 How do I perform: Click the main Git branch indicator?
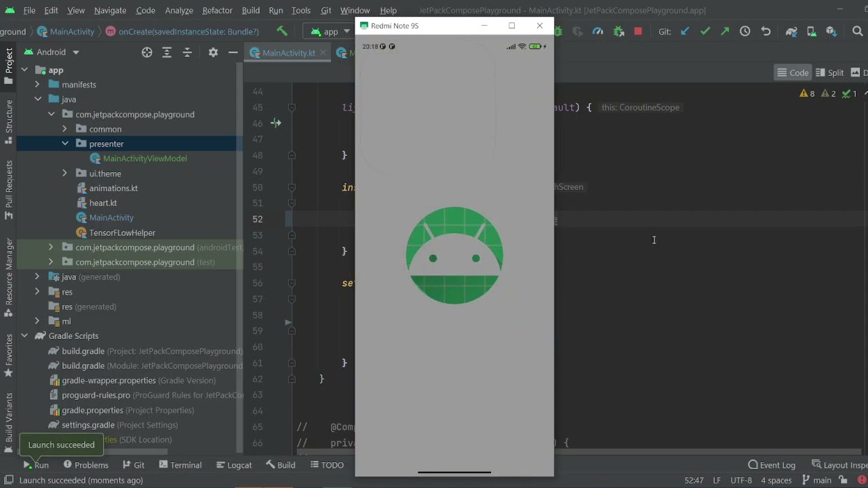tap(816, 480)
